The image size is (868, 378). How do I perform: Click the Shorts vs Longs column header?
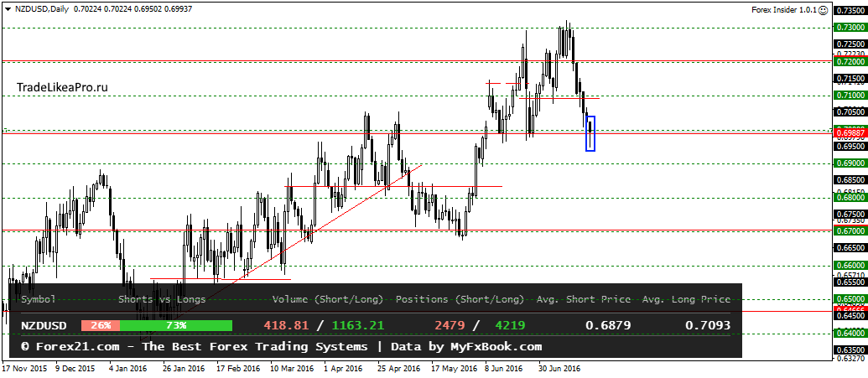[162, 299]
